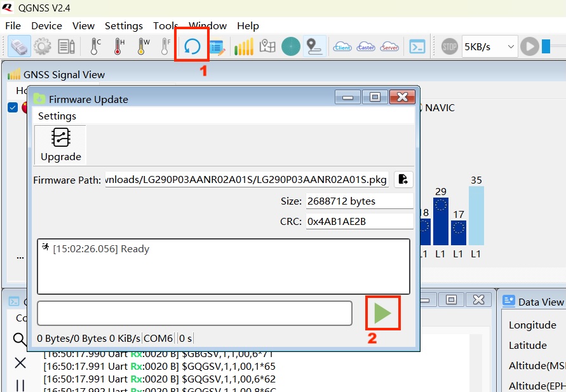This screenshot has width=566, height=392.
Task: Click the NTRIP Caster cloud icon
Action: pyautogui.click(x=366, y=46)
